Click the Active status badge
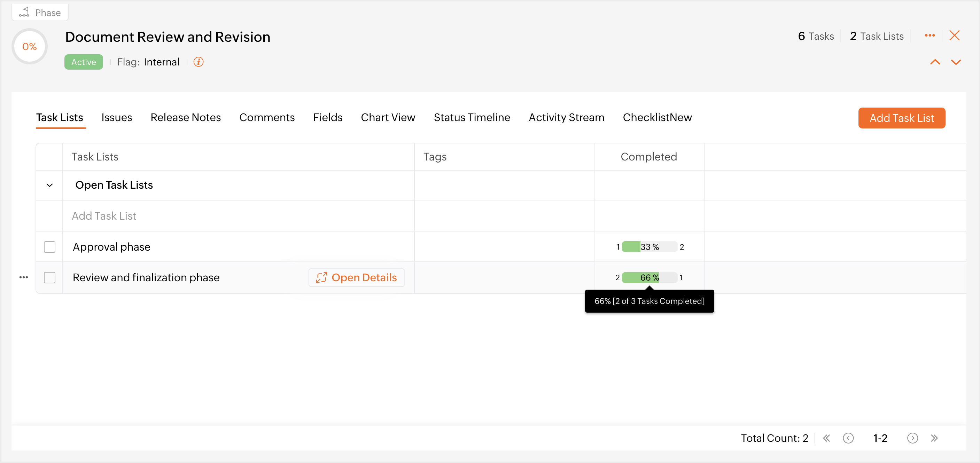This screenshot has height=463, width=980. (x=84, y=62)
